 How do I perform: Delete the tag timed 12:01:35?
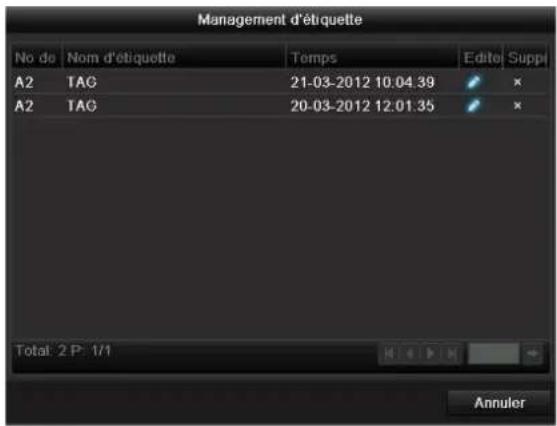click(518, 106)
